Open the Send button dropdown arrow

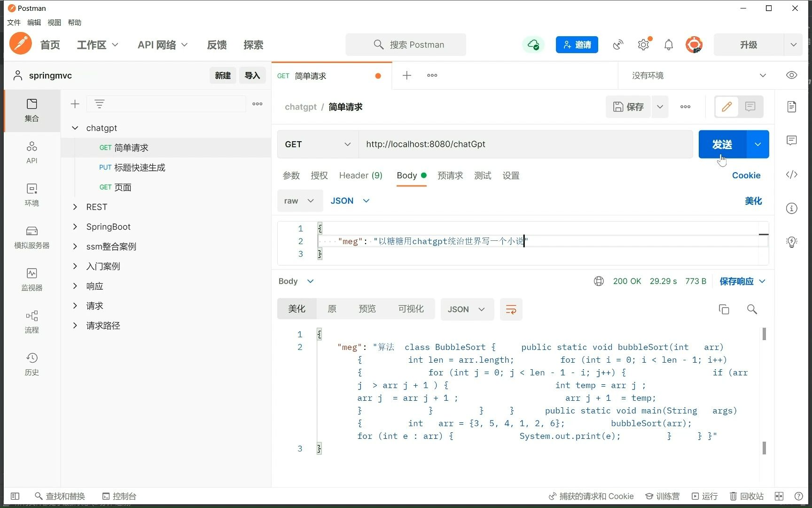(x=757, y=144)
